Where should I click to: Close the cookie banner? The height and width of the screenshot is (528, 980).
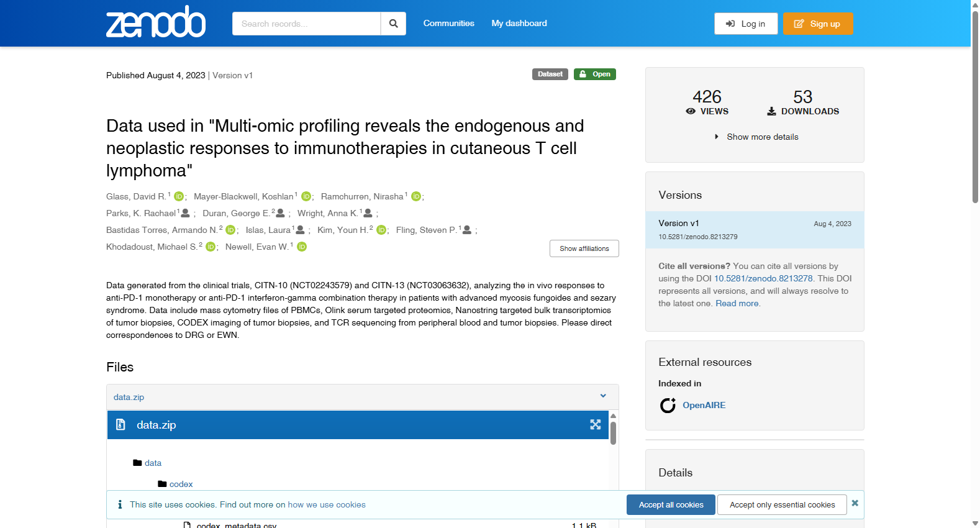pyautogui.click(x=855, y=503)
